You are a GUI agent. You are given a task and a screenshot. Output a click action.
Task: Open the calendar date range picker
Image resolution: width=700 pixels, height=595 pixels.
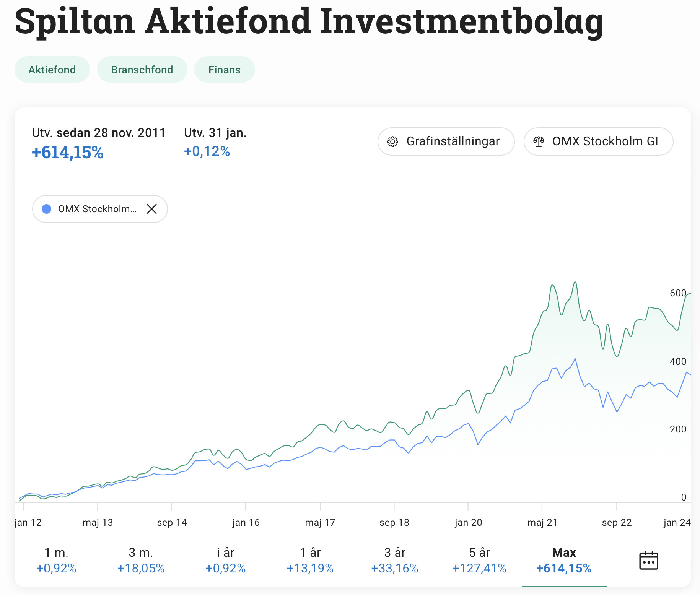pyautogui.click(x=648, y=561)
